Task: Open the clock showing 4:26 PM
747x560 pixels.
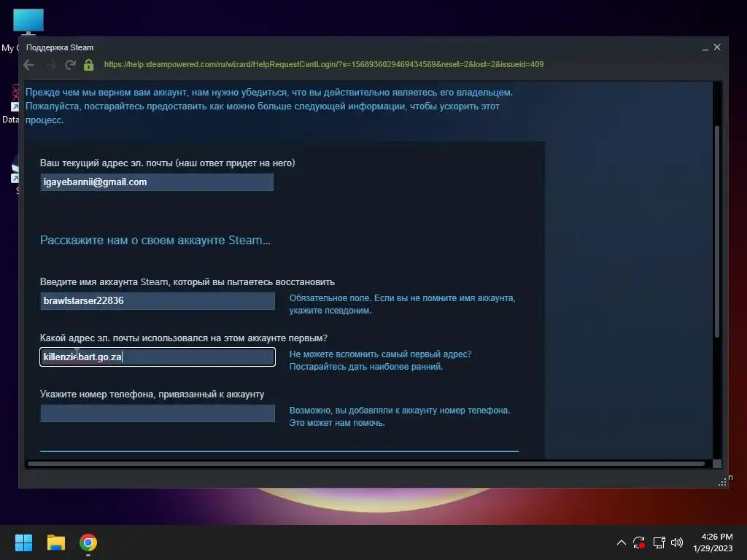Action: pos(713,542)
